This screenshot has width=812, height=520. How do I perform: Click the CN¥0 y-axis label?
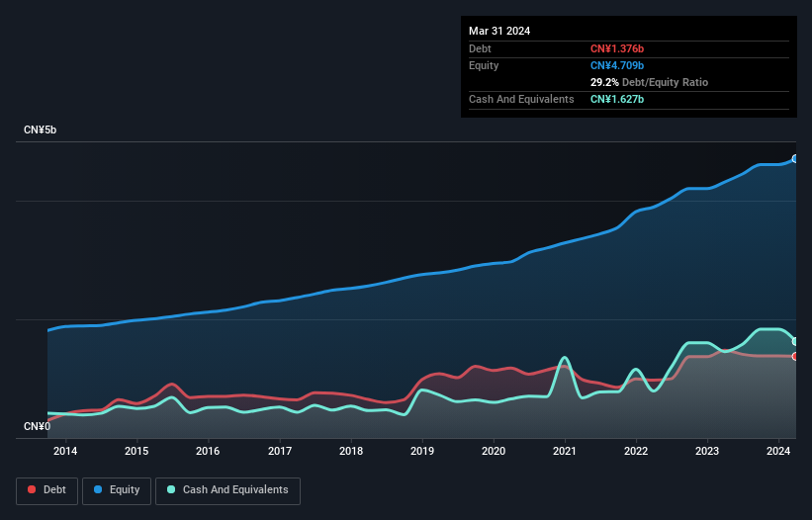click(x=38, y=427)
